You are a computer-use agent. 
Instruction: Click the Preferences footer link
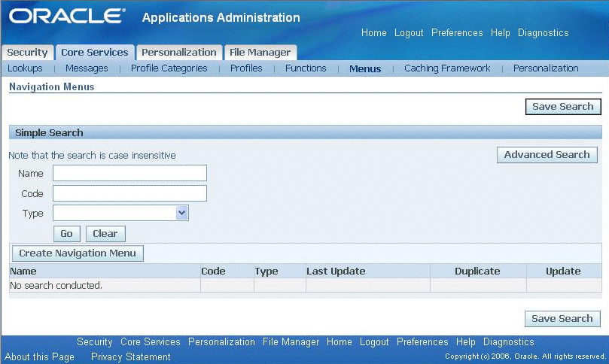pyautogui.click(x=422, y=342)
